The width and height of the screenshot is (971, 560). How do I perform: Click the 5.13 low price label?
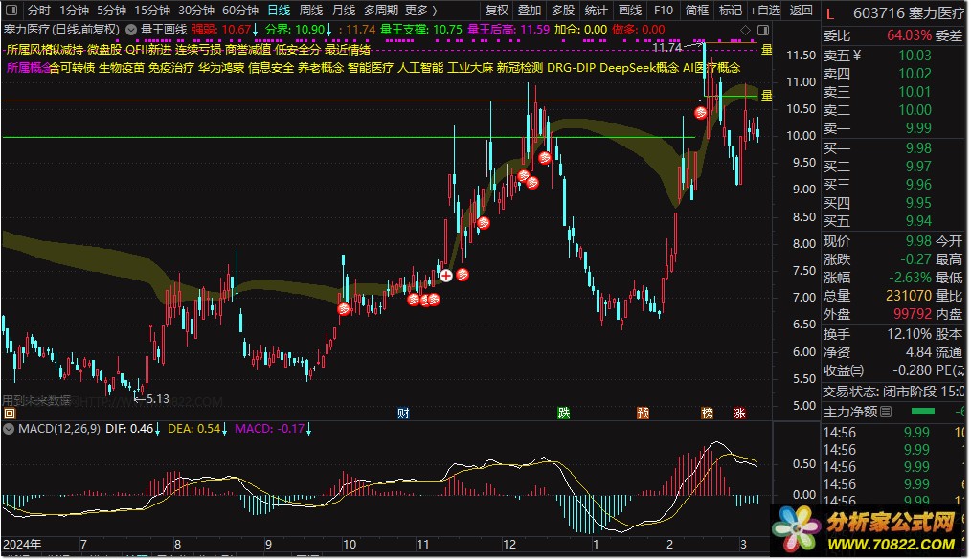[x=157, y=399]
